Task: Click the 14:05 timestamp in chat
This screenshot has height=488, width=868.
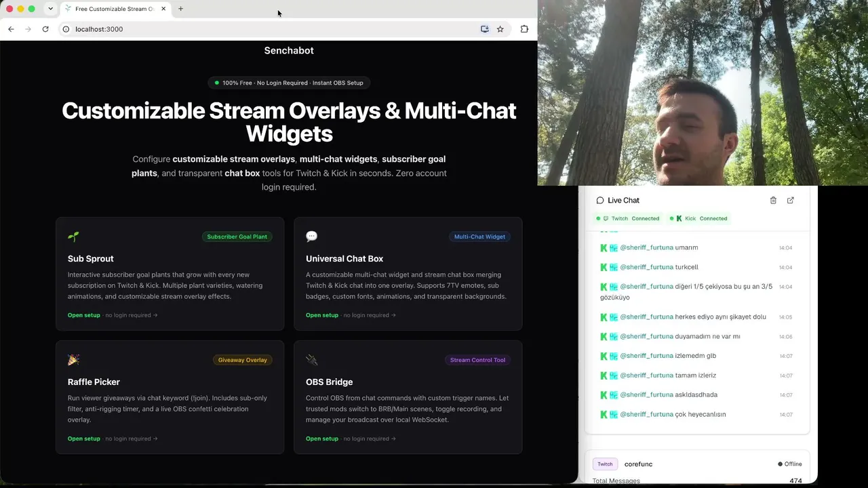Action: [x=785, y=317]
